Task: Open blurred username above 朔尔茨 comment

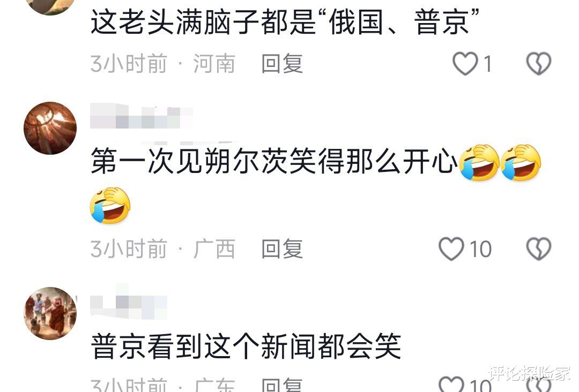Action: (x=142, y=117)
